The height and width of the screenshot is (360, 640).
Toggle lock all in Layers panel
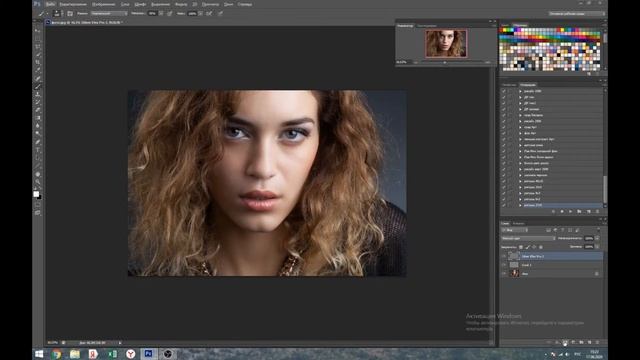tap(541, 247)
